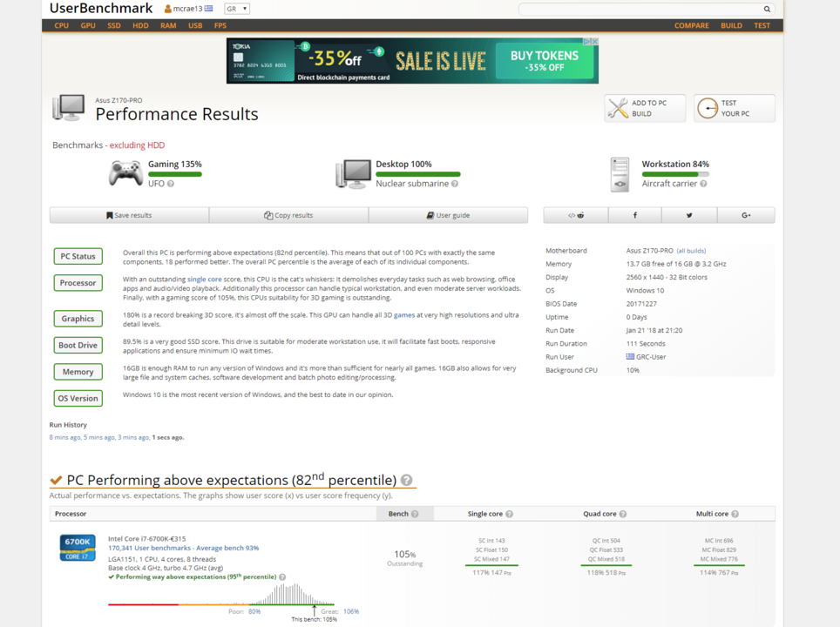Viewport: 840px width, 627px height.
Task: Share on Google Plus icon
Action: 746,215
